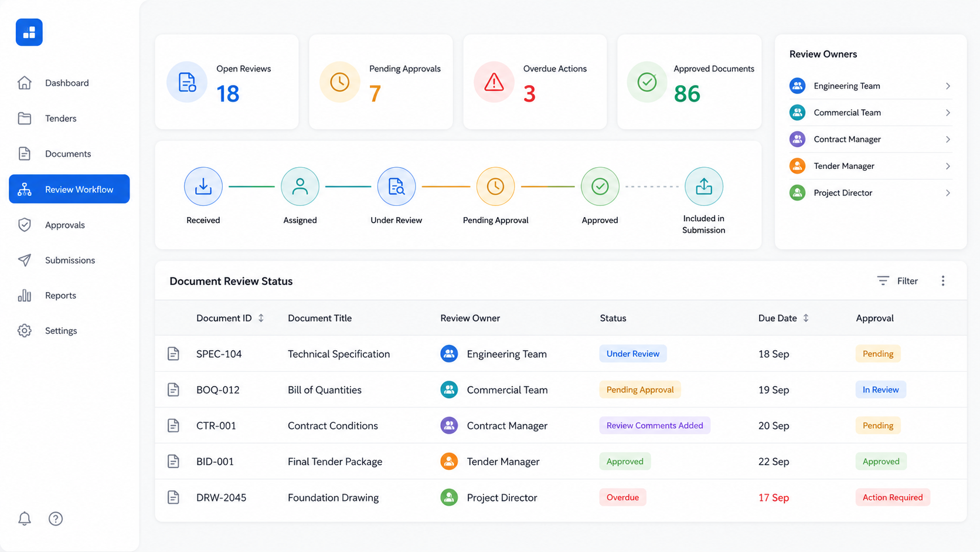The height and width of the screenshot is (552, 980).
Task: Open Documents in the sidebar
Action: pos(69,154)
